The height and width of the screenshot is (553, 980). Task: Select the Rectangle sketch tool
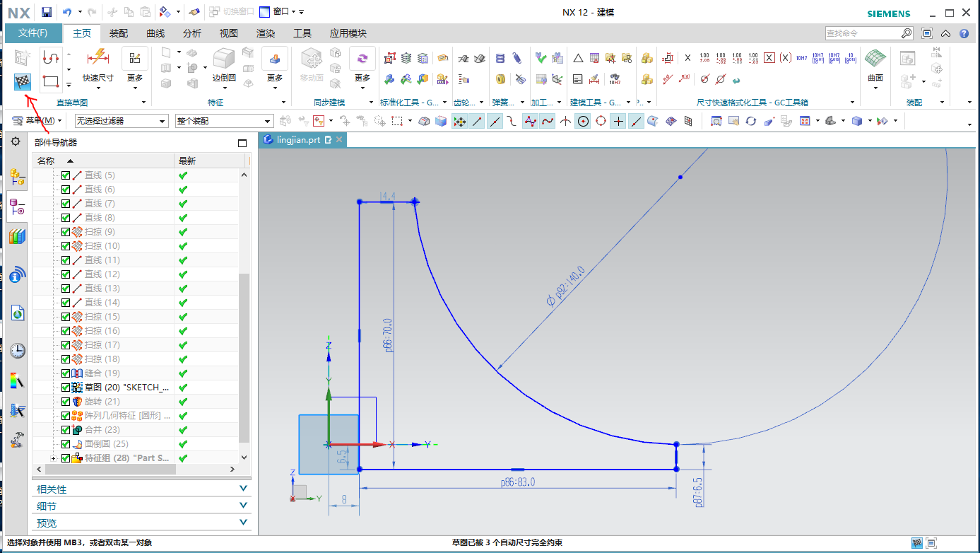pyautogui.click(x=50, y=81)
